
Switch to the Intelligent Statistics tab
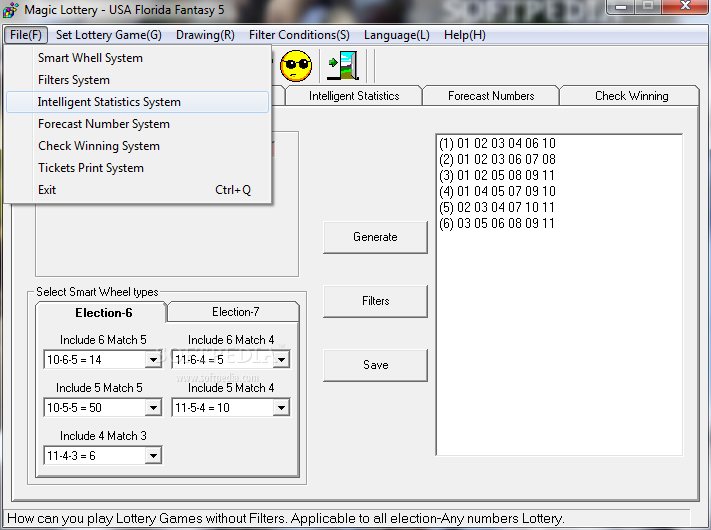pyautogui.click(x=354, y=96)
